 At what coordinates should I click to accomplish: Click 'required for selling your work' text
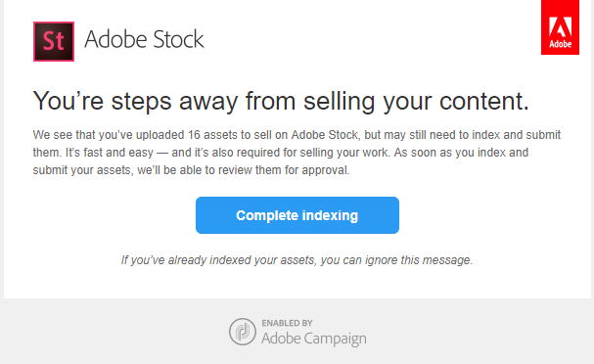(314, 153)
